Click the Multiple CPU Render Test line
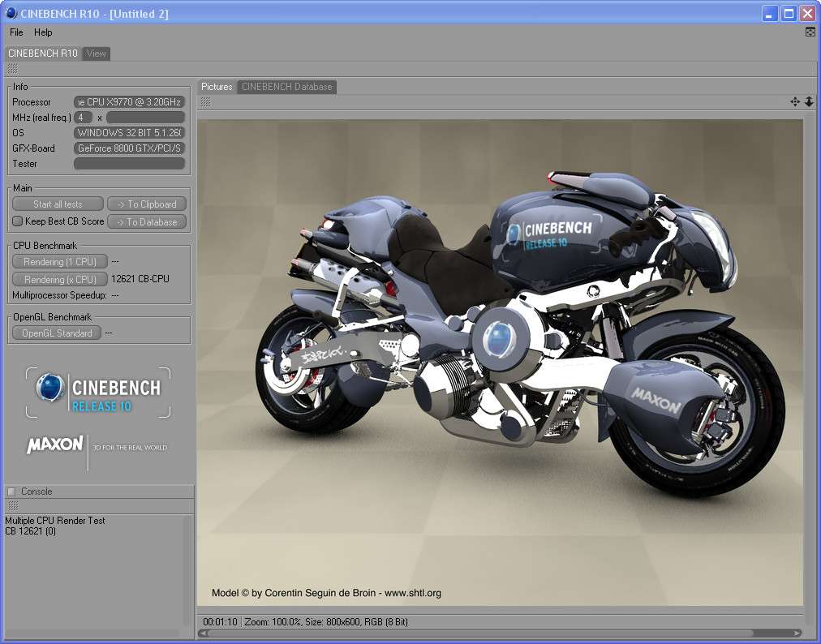Viewport: 821px width, 644px height. point(55,521)
